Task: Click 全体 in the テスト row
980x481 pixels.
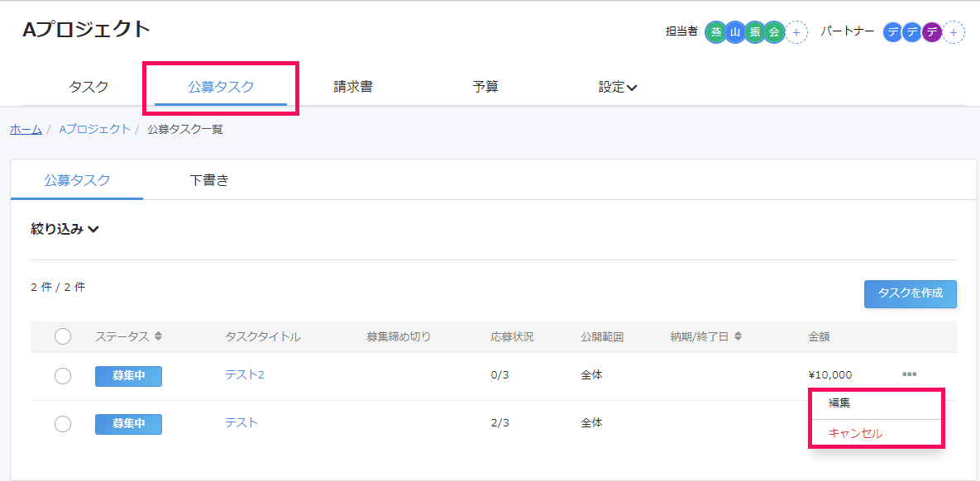Action: [x=591, y=422]
